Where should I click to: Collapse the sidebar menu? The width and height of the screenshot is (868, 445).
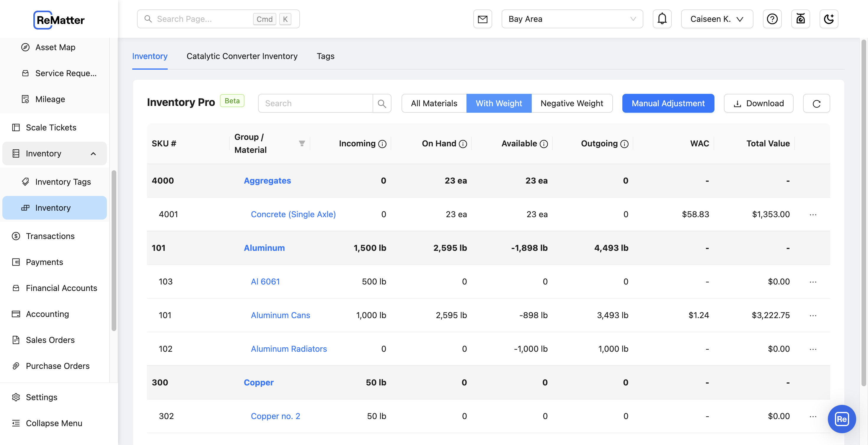(55, 423)
